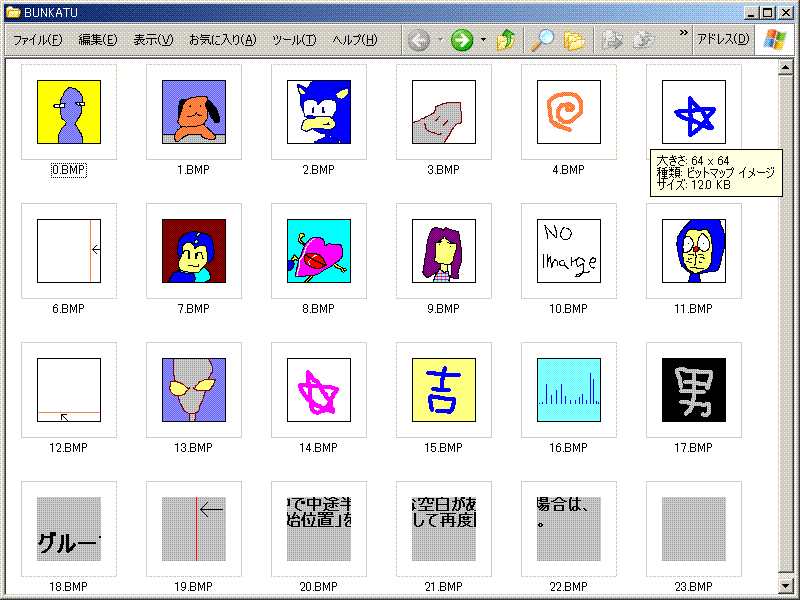
Task: Open the ファイル(F) menu
Action: [37, 40]
